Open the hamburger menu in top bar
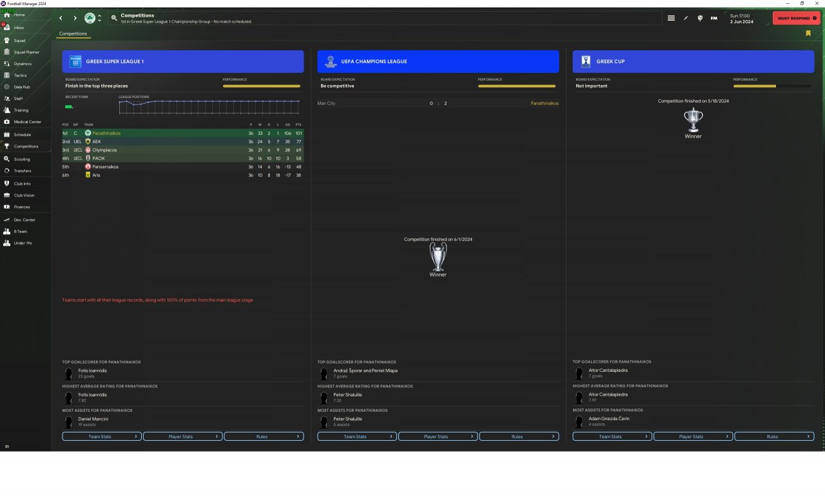Viewport: 825px width, 504px height. pyautogui.click(x=671, y=18)
